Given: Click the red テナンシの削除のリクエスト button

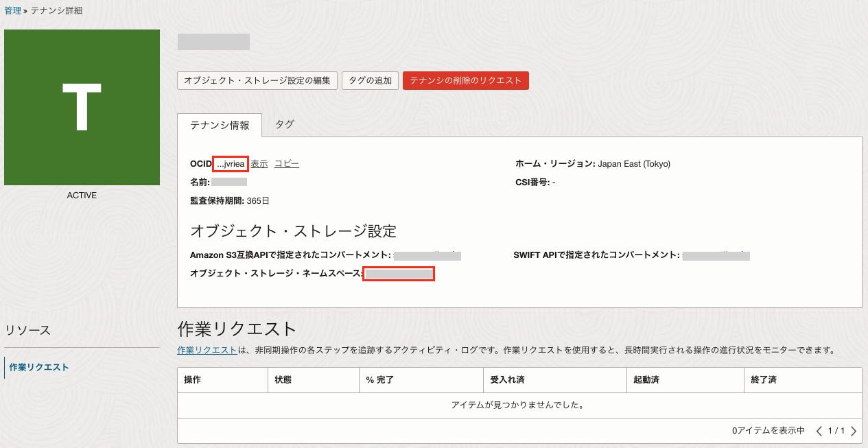Looking at the screenshot, I should tap(466, 80).
